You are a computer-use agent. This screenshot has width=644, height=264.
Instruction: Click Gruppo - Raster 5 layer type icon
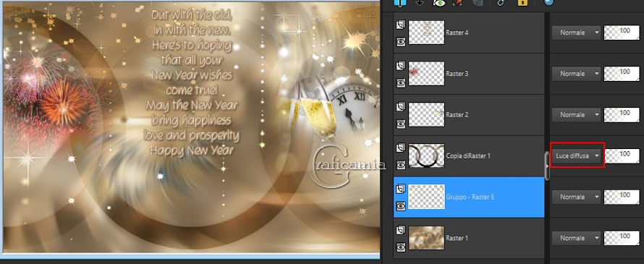(x=400, y=189)
